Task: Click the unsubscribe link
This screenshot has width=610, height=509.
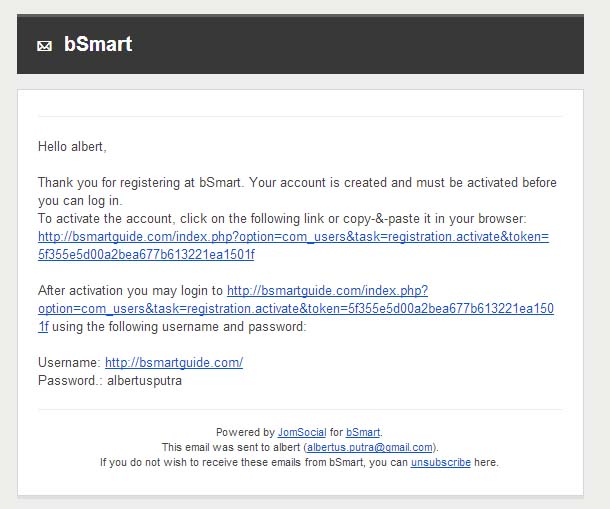Action: [441, 462]
